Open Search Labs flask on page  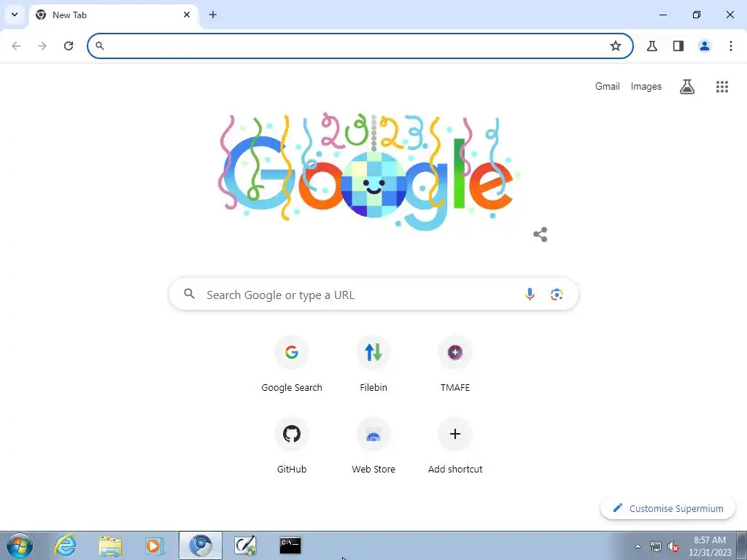[x=687, y=86]
